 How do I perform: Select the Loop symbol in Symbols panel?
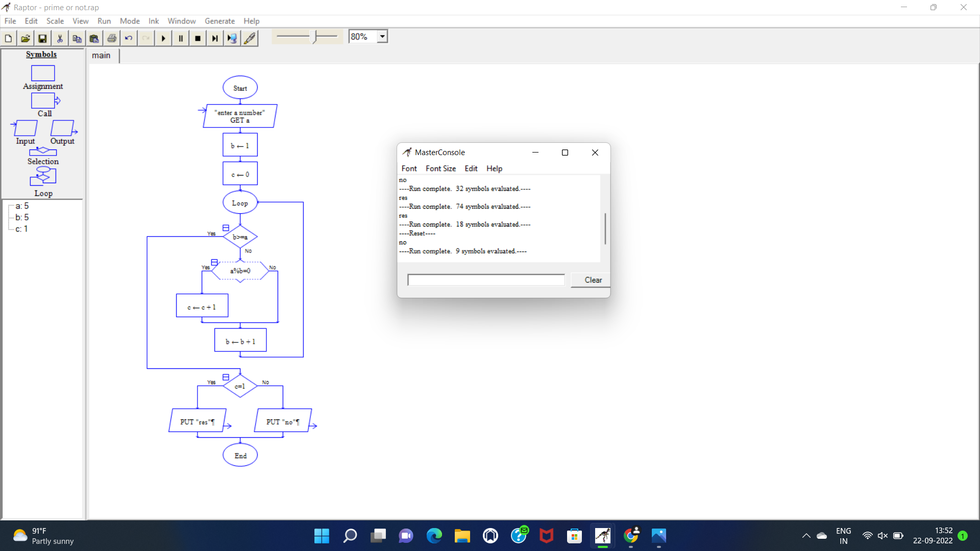(43, 177)
